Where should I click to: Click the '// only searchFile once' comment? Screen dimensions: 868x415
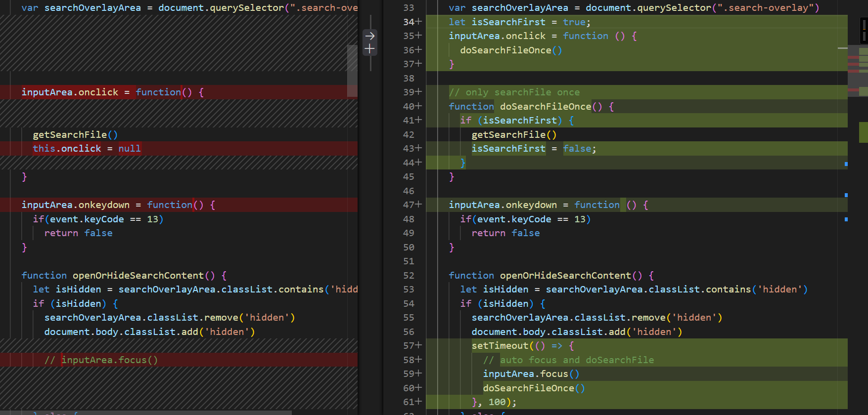[x=514, y=92]
